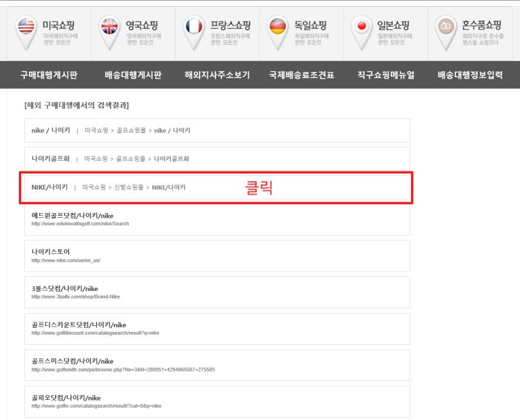Viewport: 520px width, 420px height.
Task: Click 'NIKE/나이키' shoe mall result title
Action: coord(50,187)
